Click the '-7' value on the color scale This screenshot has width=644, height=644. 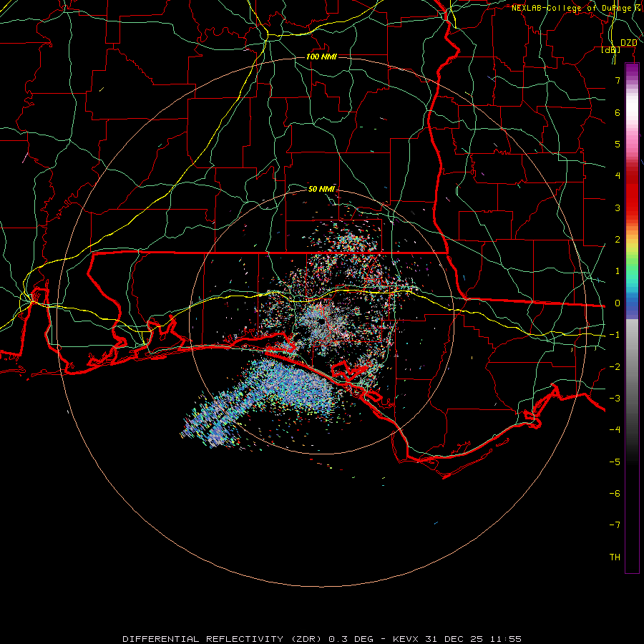[615, 525]
